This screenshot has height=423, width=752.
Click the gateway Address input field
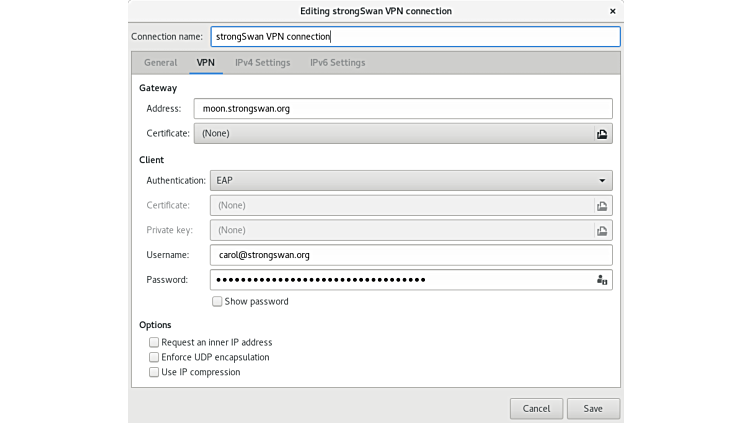410,108
